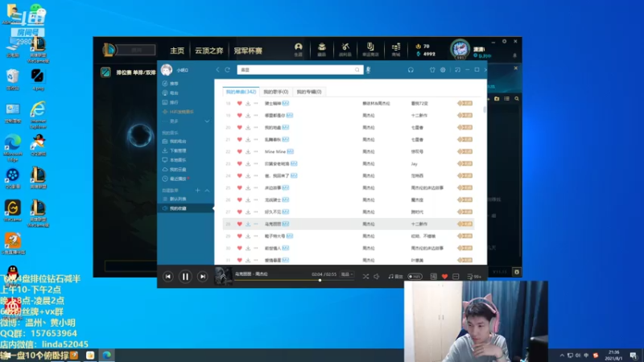Unfavorite the song in row 20
This screenshot has width=644, height=362.
239,128
